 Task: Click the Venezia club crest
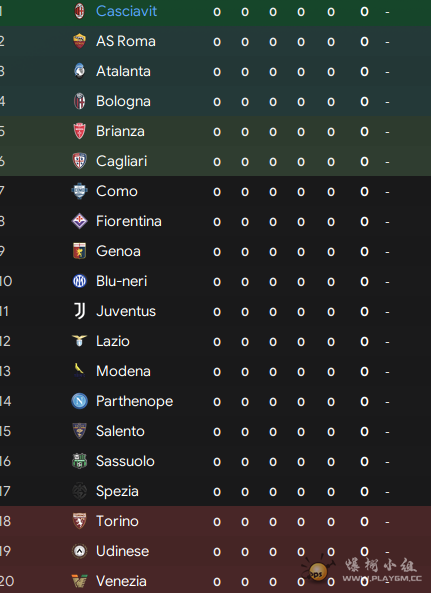click(x=79, y=581)
